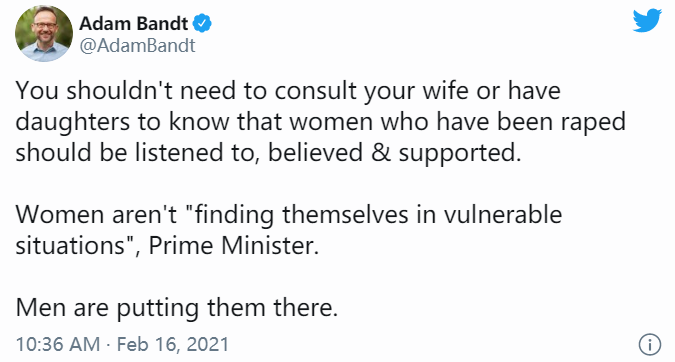
Task: Click the word "supported" in the tweet
Action: 457,154
